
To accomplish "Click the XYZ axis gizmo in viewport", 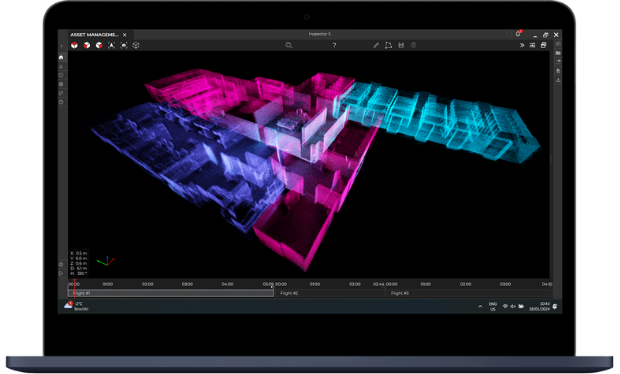I will 106,261.
